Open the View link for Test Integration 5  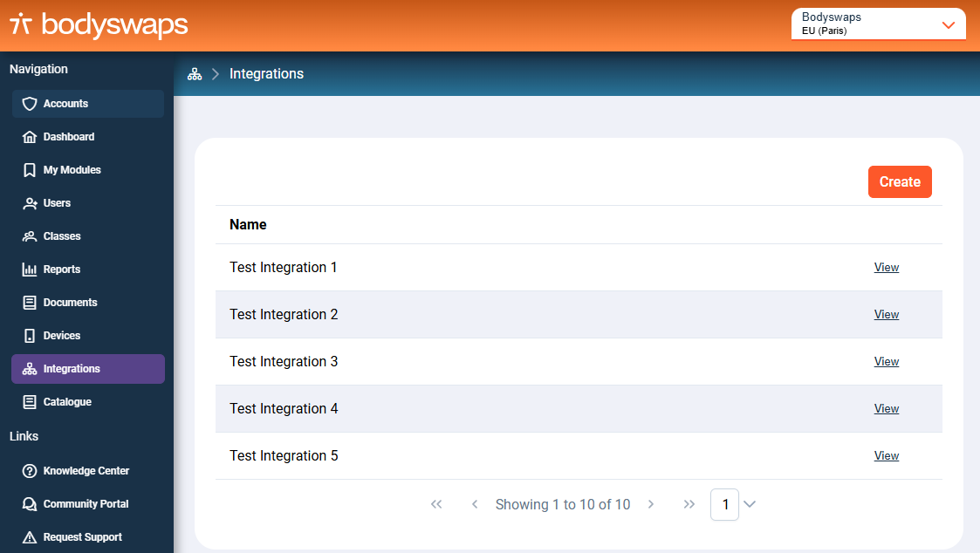coord(886,456)
